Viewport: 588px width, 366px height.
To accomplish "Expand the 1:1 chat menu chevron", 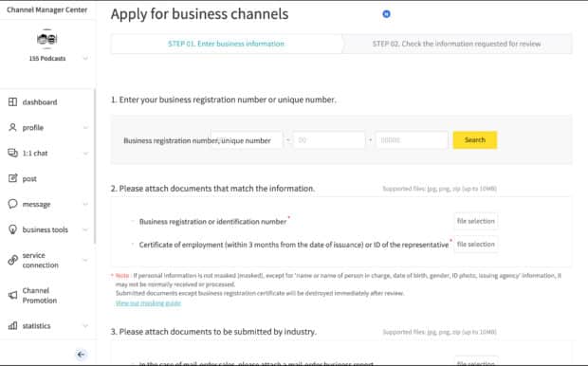I will click(x=85, y=153).
